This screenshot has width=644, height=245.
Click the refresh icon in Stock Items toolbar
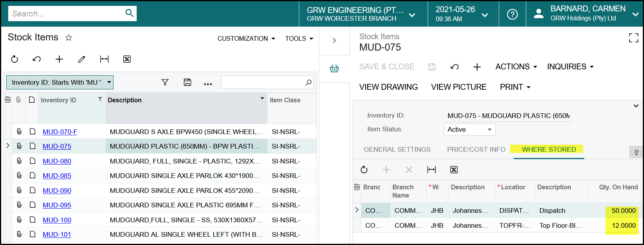pos(15,59)
